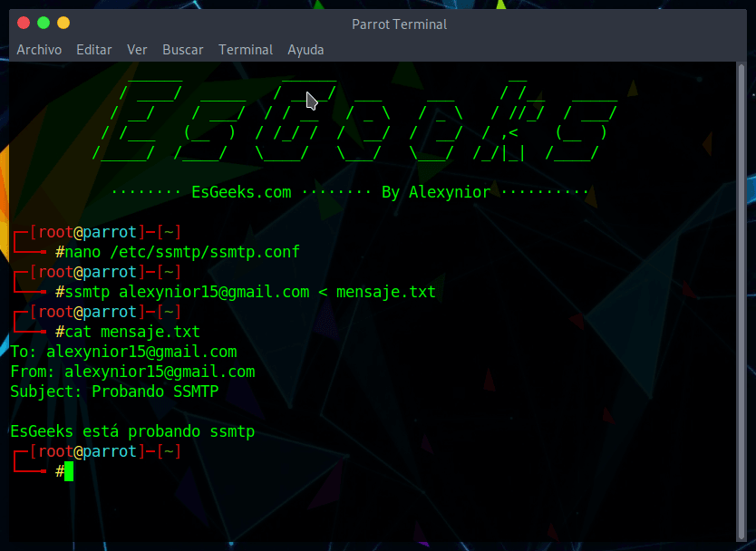
Task: Open the Ayuda menu
Action: click(x=305, y=50)
